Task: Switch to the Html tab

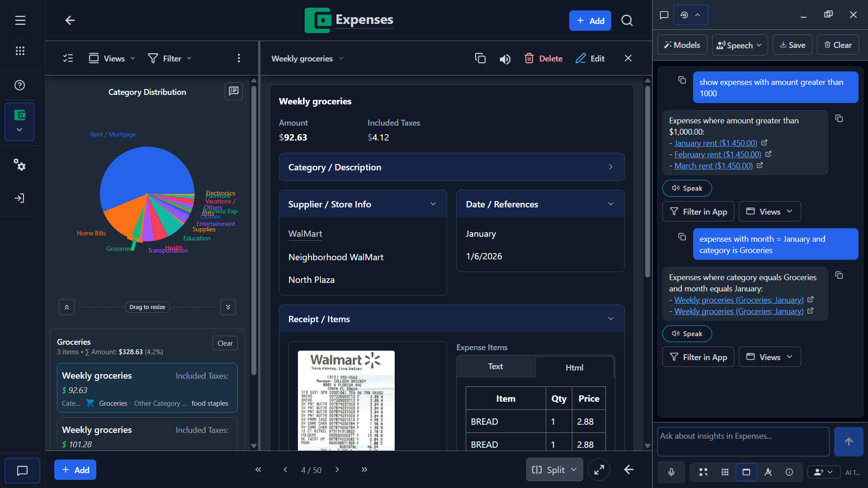Action: (x=574, y=367)
